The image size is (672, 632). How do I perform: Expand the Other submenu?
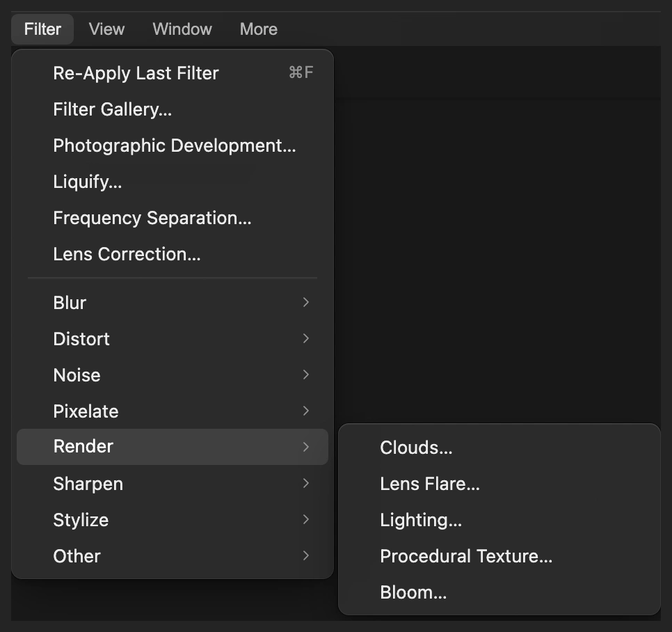tap(173, 556)
